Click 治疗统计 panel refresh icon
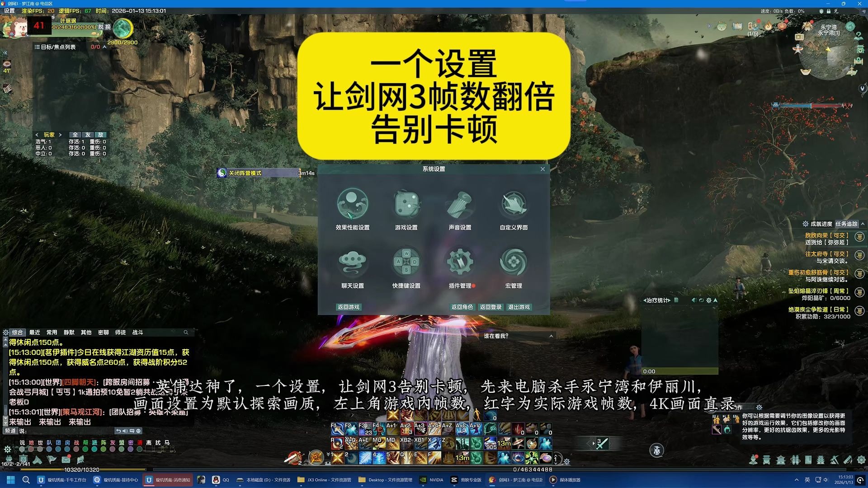Screen dimensions: 868x488 click(x=701, y=300)
